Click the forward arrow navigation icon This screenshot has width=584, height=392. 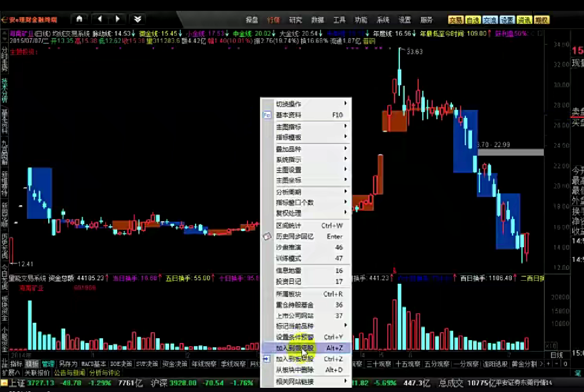pos(118,19)
